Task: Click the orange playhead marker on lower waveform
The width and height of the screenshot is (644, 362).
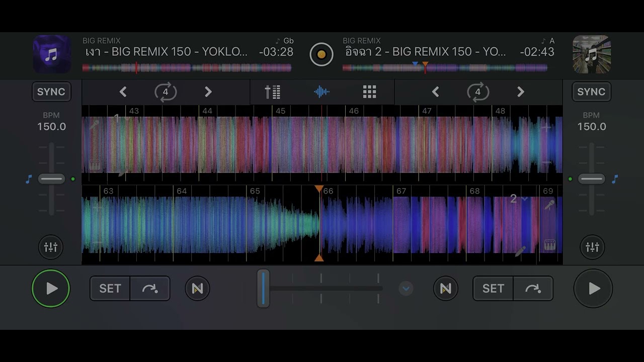Action: pos(319,189)
